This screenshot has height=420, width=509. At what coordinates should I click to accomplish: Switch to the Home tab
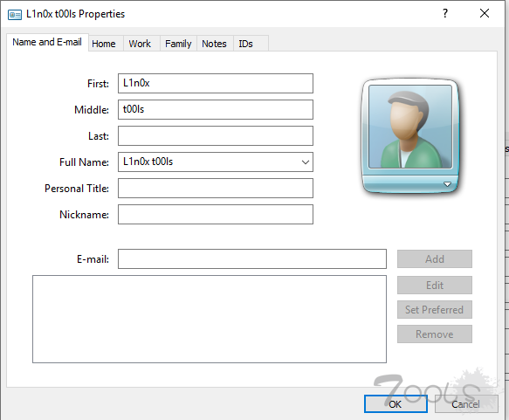[104, 44]
